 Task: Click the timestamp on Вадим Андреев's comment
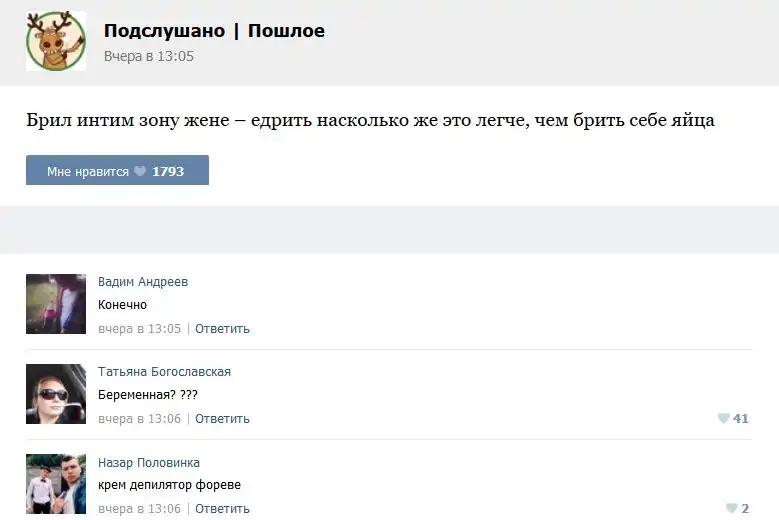pyautogui.click(x=139, y=329)
